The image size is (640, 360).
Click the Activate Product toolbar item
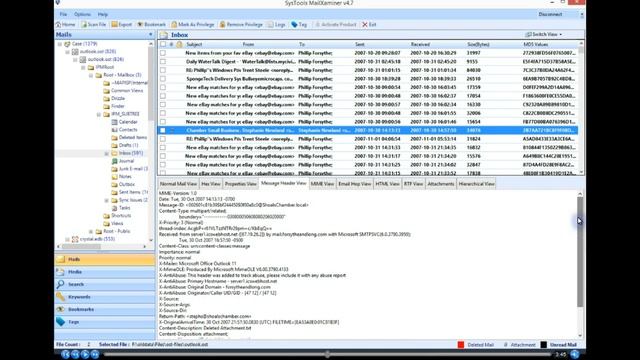[x=336, y=24]
